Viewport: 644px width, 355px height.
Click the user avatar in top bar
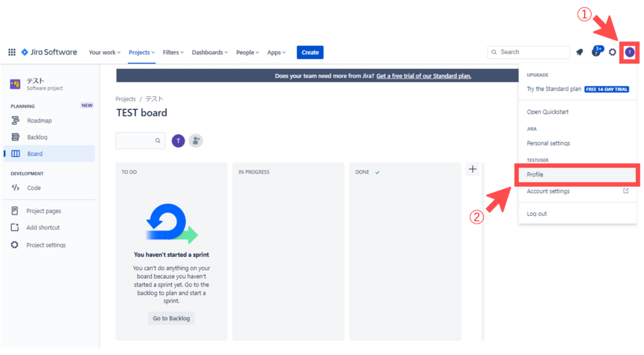click(x=630, y=52)
